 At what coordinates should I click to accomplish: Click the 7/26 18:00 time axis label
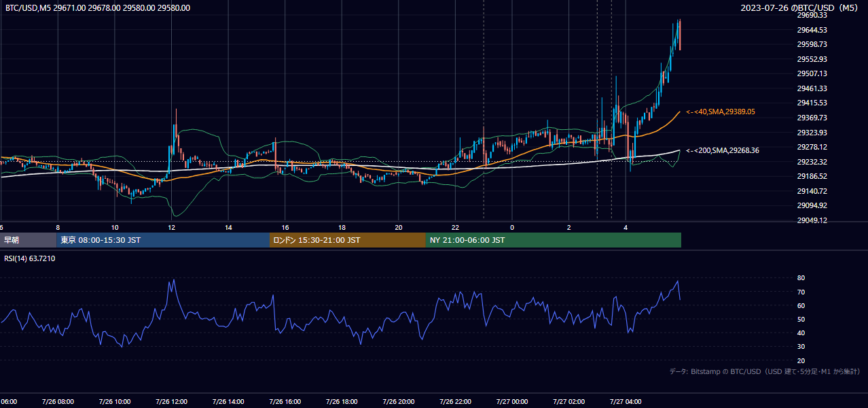click(342, 401)
